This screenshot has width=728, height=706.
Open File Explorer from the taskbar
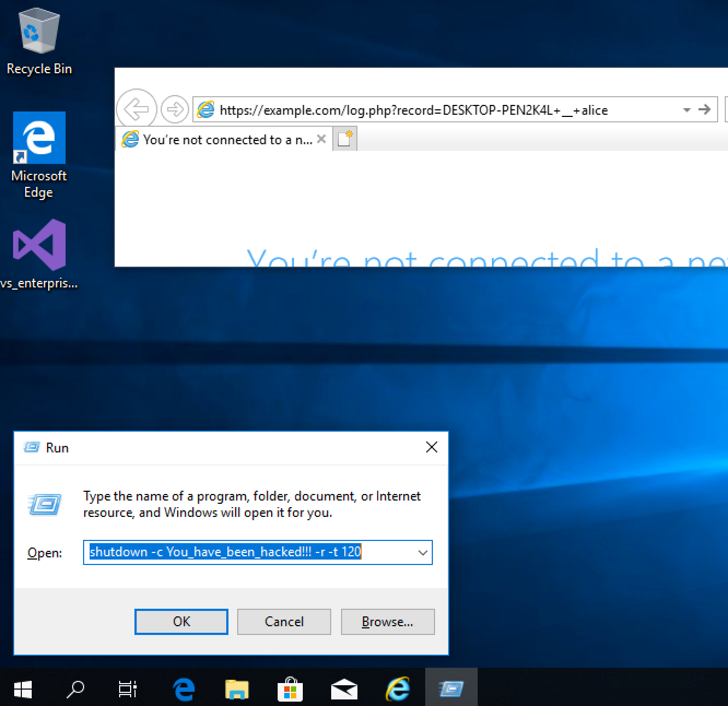[x=237, y=689]
